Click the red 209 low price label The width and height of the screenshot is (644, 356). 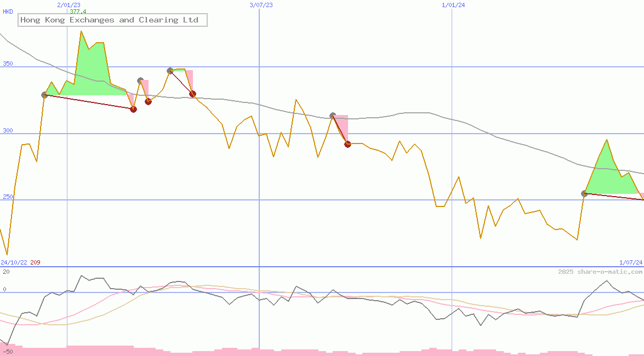(35, 263)
